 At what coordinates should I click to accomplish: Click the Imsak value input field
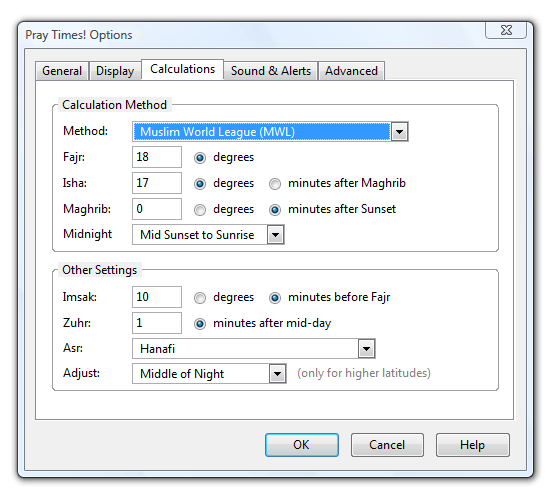(157, 297)
